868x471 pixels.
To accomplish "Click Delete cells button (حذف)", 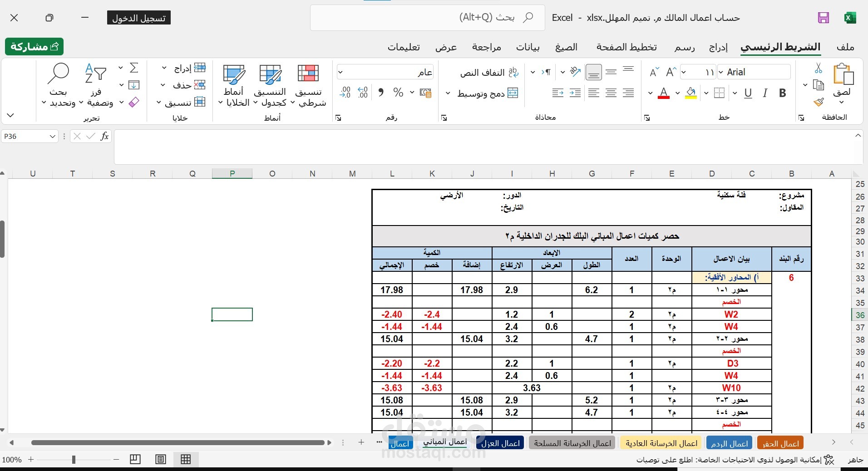I will 184,85.
